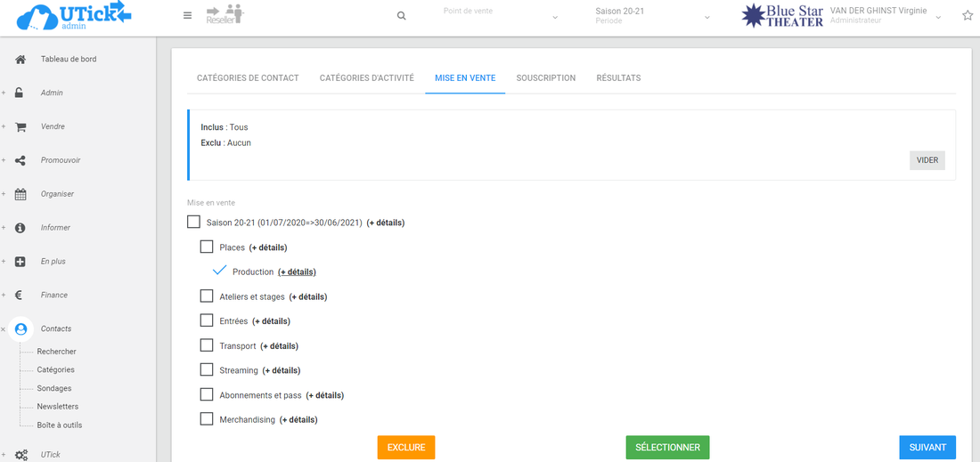Click the hamburger menu icon
Viewport: 980px width, 462px height.
point(187,15)
